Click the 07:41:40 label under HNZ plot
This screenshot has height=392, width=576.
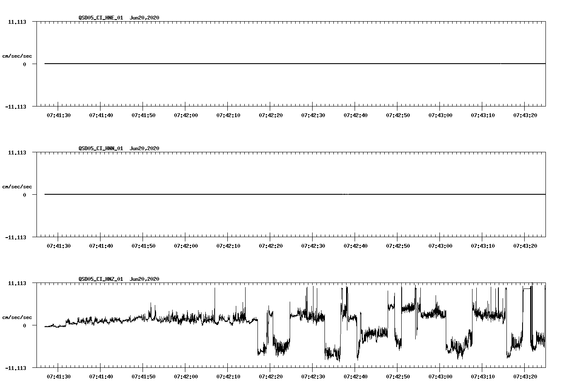pyautogui.click(x=101, y=377)
